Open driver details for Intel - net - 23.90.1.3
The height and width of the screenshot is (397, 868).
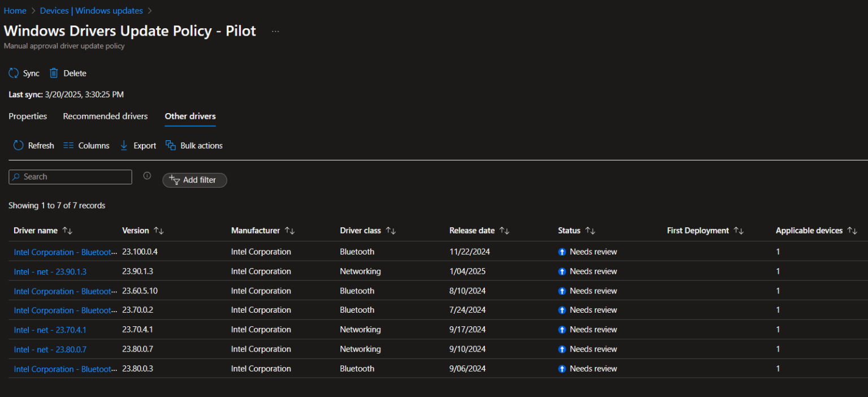point(50,271)
